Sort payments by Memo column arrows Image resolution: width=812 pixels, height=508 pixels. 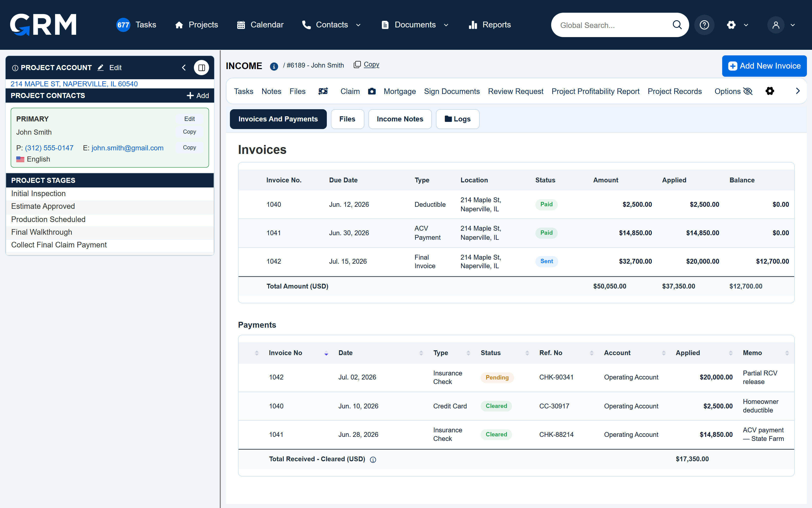pos(787,353)
